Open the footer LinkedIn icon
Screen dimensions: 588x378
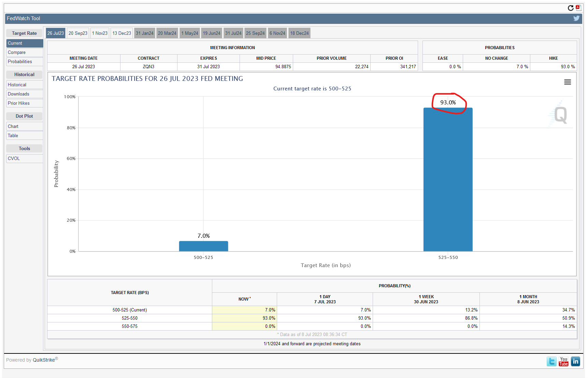coord(575,361)
